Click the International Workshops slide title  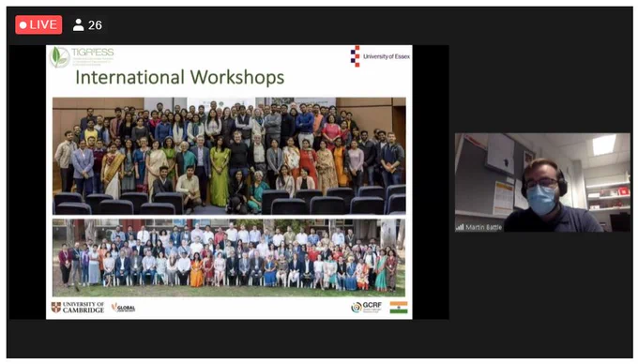point(180,77)
